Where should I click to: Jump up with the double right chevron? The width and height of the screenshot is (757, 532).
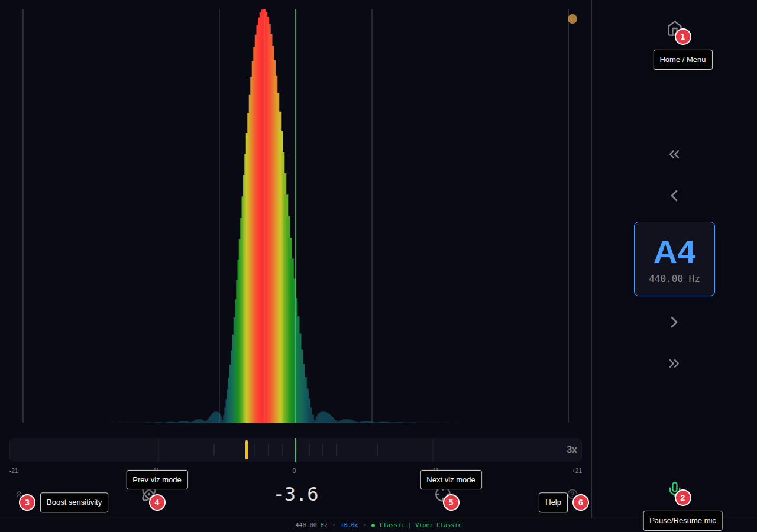point(674,363)
